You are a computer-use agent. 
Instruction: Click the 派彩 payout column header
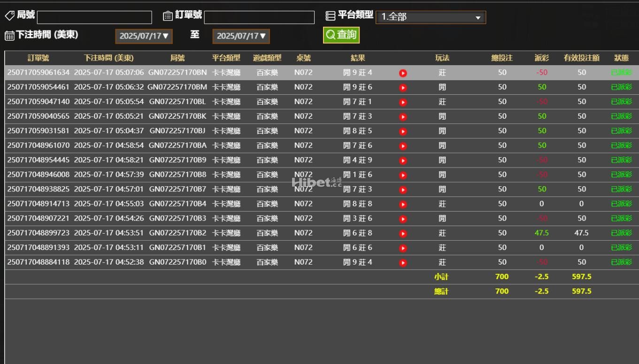(541, 58)
